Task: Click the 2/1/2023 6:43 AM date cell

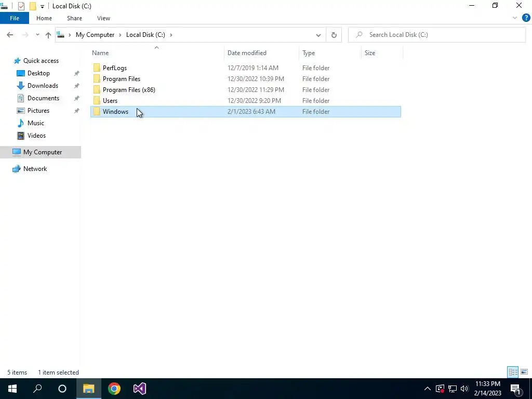Action: point(251,111)
